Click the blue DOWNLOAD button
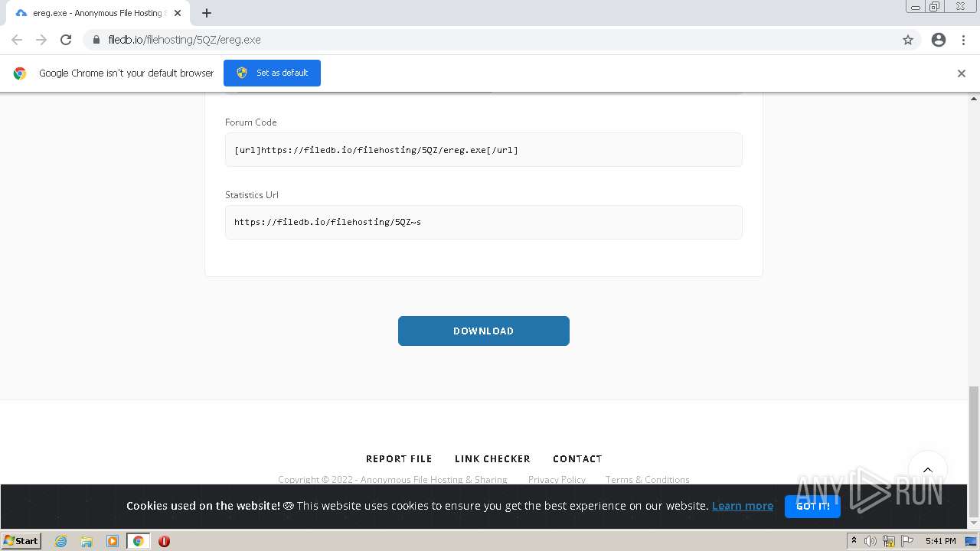 tap(484, 331)
